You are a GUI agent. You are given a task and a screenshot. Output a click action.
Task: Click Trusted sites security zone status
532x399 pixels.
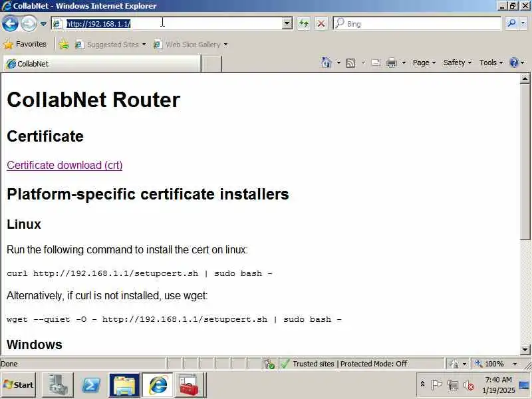(x=350, y=364)
